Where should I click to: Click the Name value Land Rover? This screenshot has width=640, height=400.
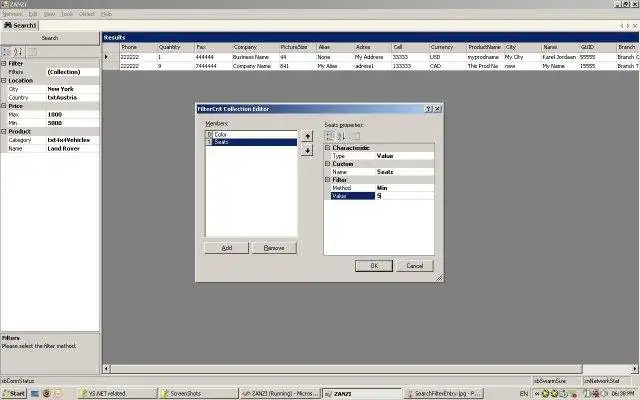[x=72, y=149]
